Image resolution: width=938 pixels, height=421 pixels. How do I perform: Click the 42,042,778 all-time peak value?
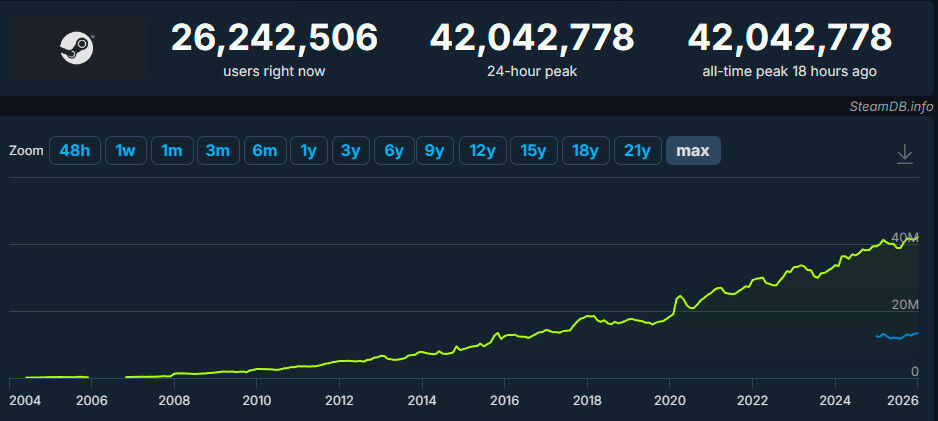tap(789, 38)
